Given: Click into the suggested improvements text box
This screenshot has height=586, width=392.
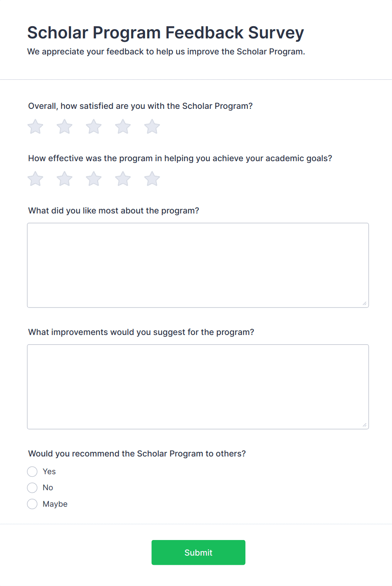Looking at the screenshot, I should (198, 386).
